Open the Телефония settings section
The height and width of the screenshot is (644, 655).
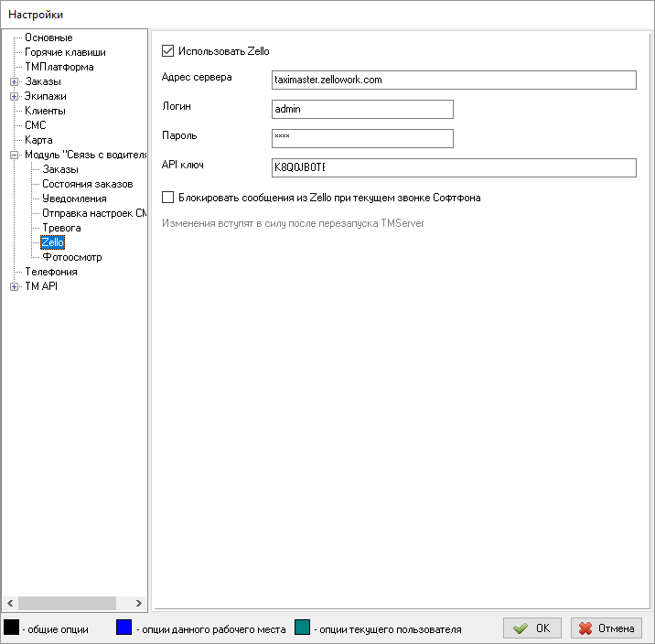51,272
